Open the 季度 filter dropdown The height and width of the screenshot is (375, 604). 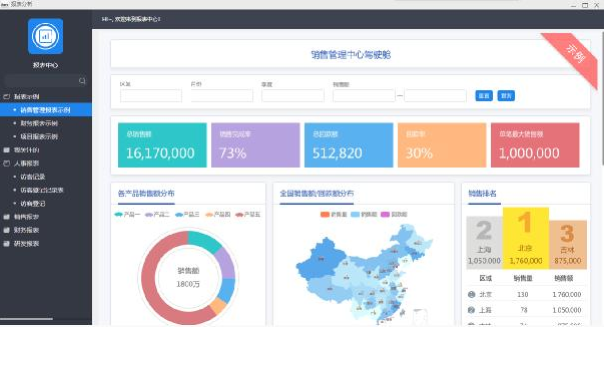[x=293, y=95]
